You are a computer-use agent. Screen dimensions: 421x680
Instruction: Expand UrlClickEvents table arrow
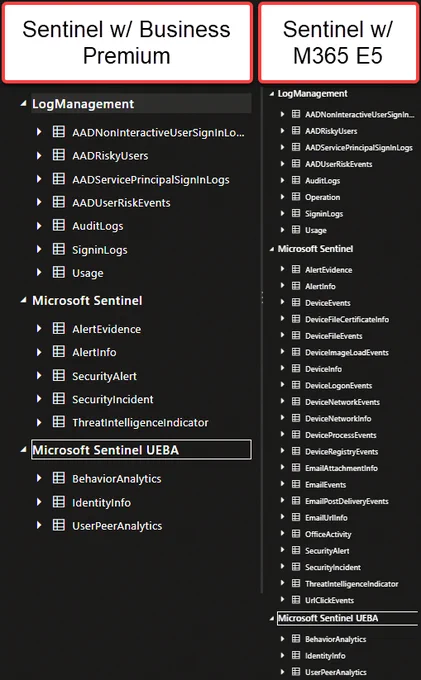click(x=282, y=600)
